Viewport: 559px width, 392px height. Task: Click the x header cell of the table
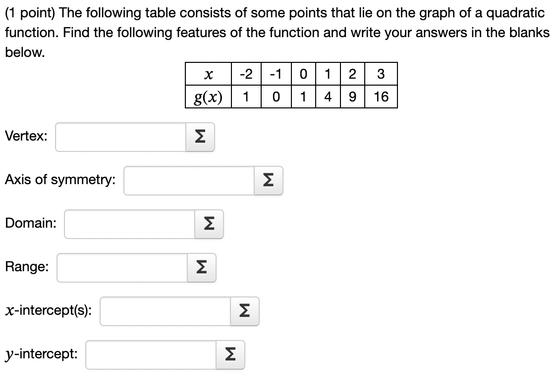(208, 74)
